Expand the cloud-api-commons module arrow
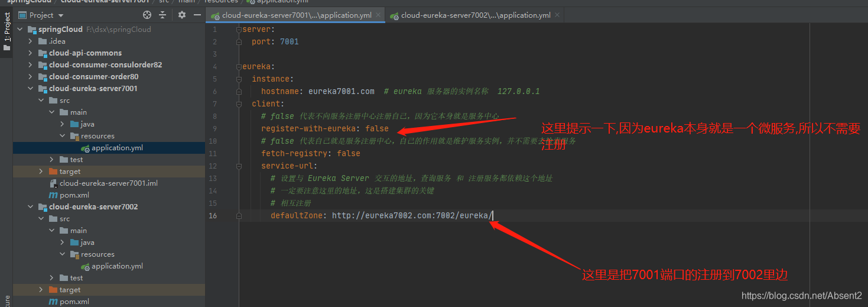 (x=30, y=53)
